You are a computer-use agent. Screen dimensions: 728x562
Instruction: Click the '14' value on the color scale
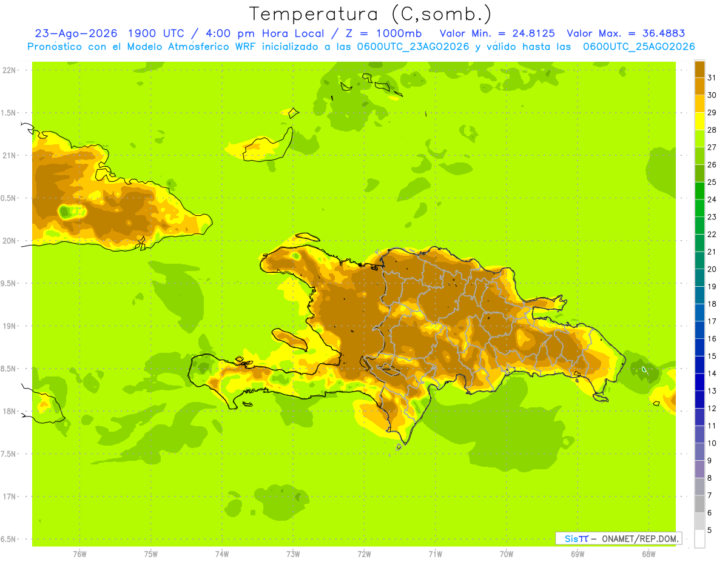click(x=712, y=373)
